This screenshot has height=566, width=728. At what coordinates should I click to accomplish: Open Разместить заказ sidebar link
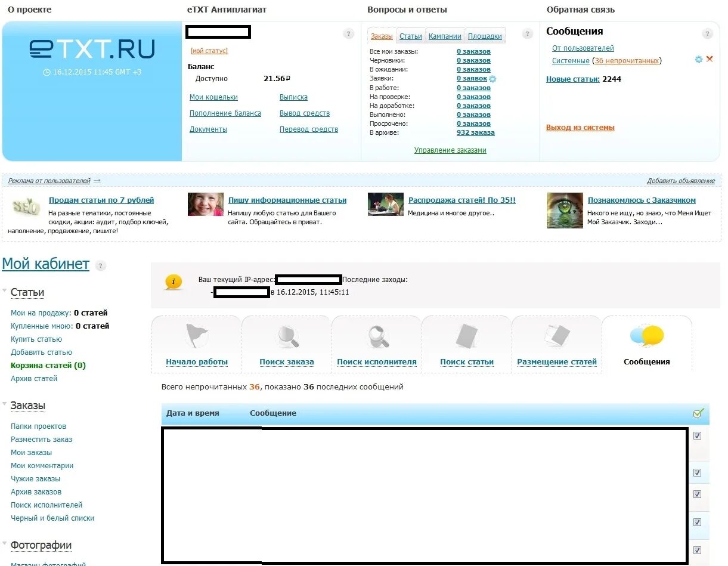click(x=41, y=440)
